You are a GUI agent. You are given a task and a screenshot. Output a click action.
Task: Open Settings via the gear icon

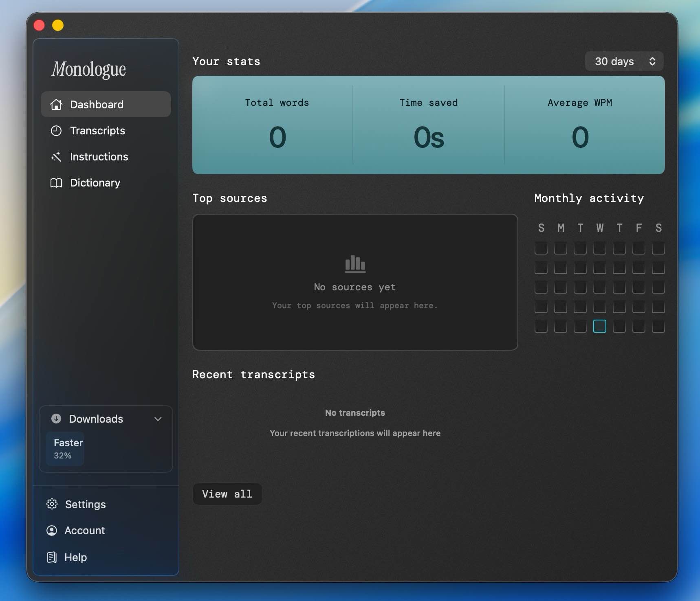tap(52, 504)
